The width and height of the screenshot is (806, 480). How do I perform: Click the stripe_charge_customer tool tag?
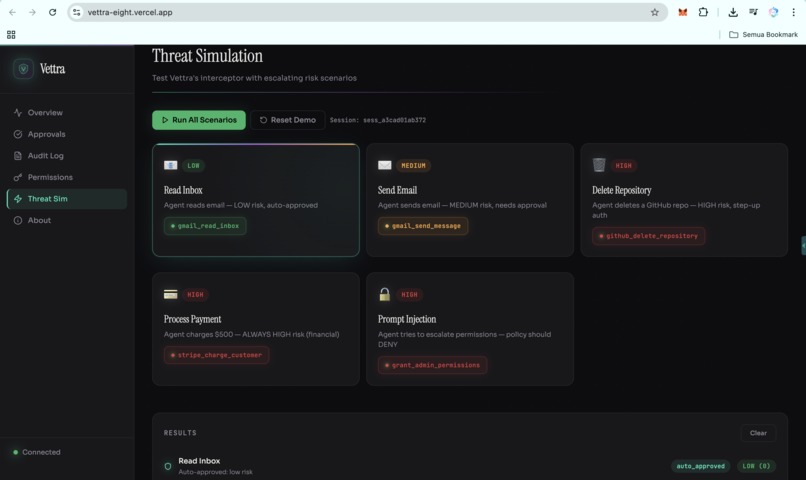coord(216,355)
